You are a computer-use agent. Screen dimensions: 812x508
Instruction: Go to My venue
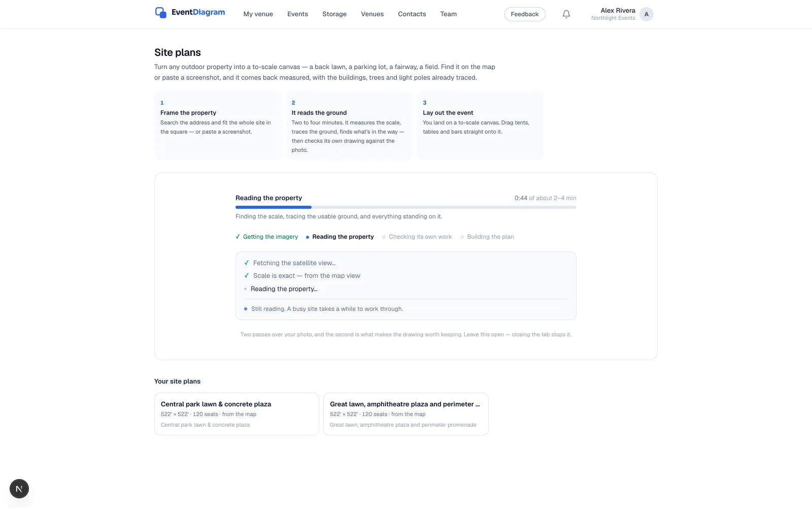[x=258, y=14]
